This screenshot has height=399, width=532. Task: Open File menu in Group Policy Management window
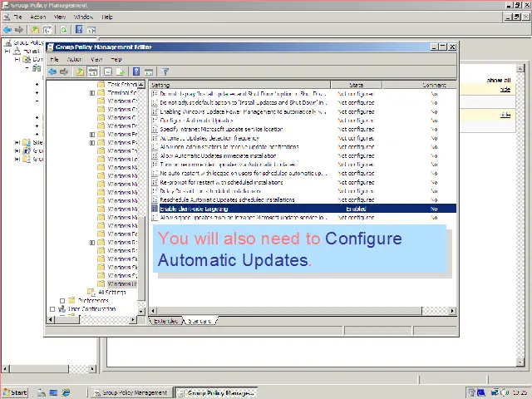17,17
